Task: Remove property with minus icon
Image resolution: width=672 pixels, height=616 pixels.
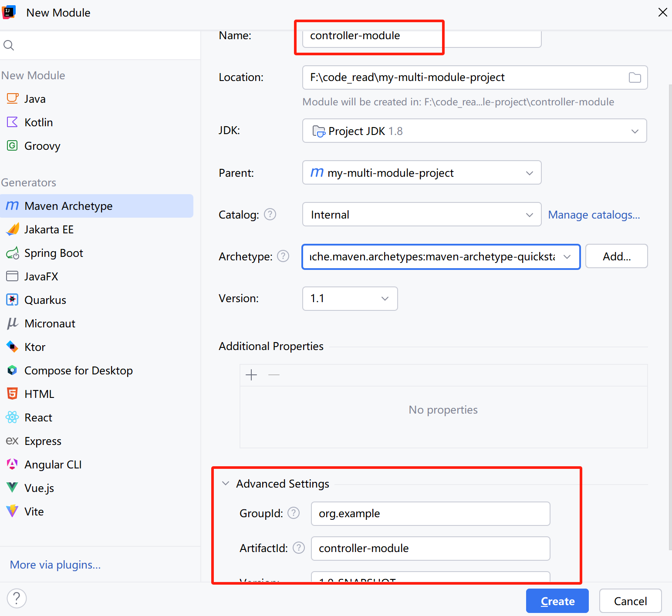Action: point(274,375)
